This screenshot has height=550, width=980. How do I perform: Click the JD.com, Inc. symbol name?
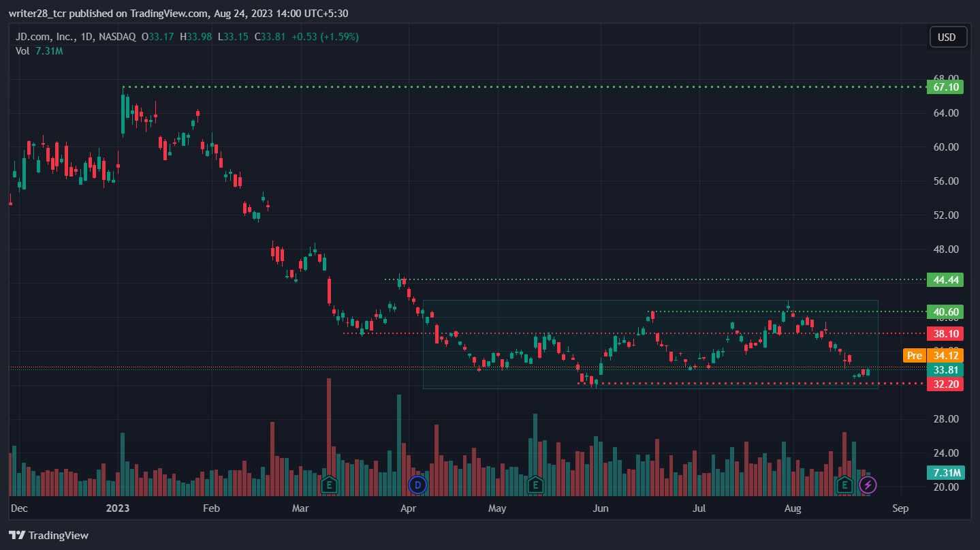[46, 37]
